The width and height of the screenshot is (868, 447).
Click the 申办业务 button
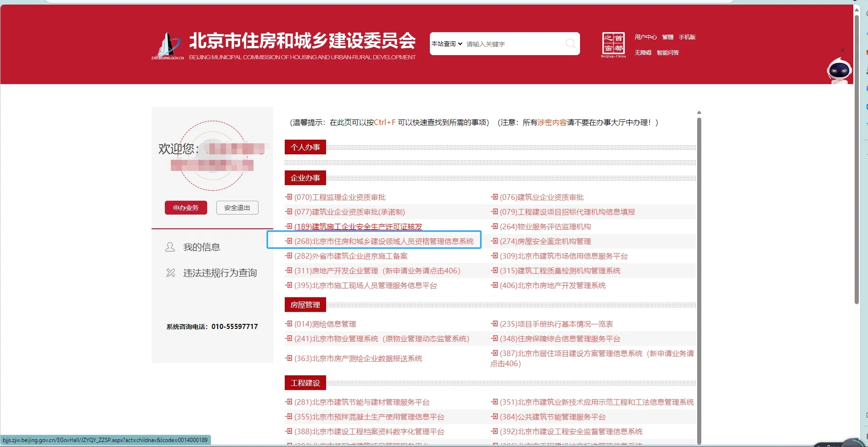(186, 208)
